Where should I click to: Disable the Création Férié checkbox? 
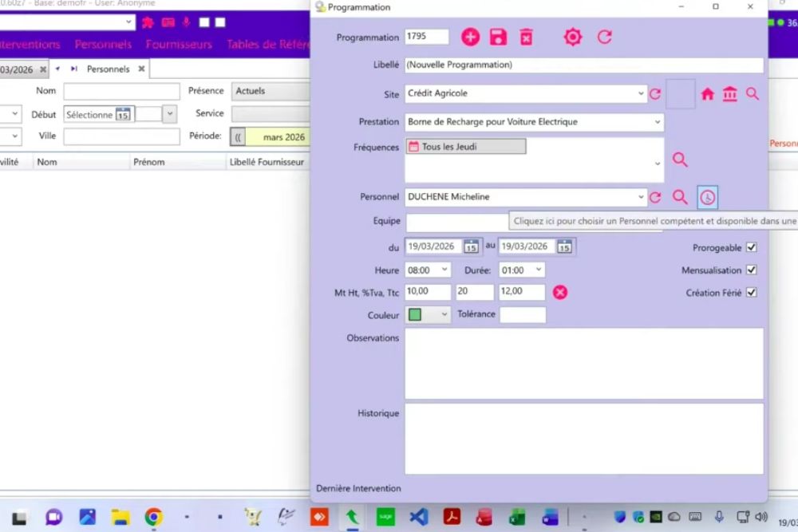click(751, 293)
